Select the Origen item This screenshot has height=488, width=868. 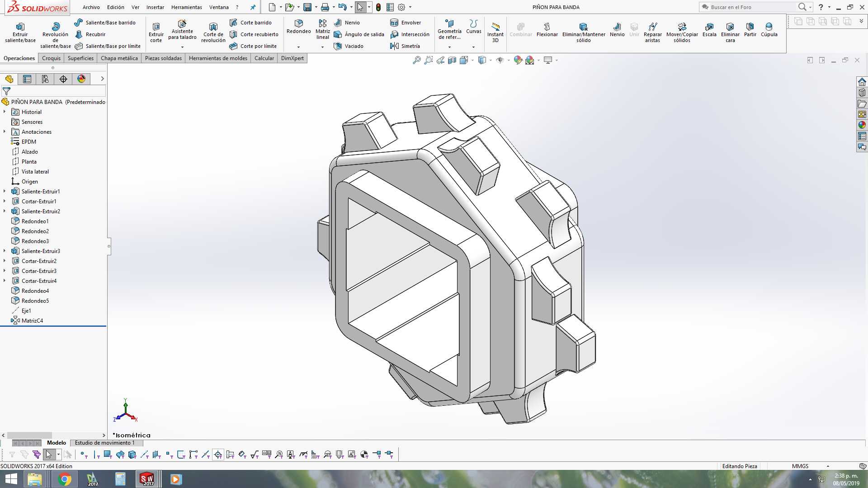pos(24,182)
